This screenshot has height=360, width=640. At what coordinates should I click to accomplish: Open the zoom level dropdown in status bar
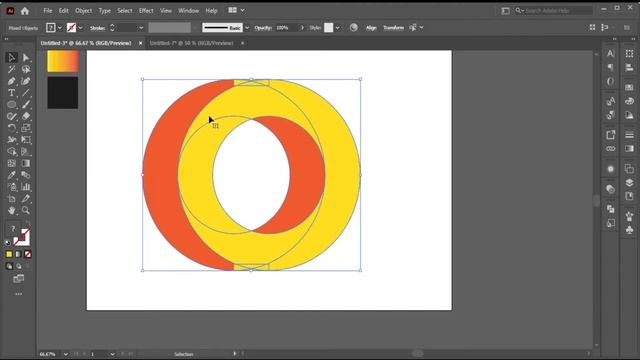(66, 354)
